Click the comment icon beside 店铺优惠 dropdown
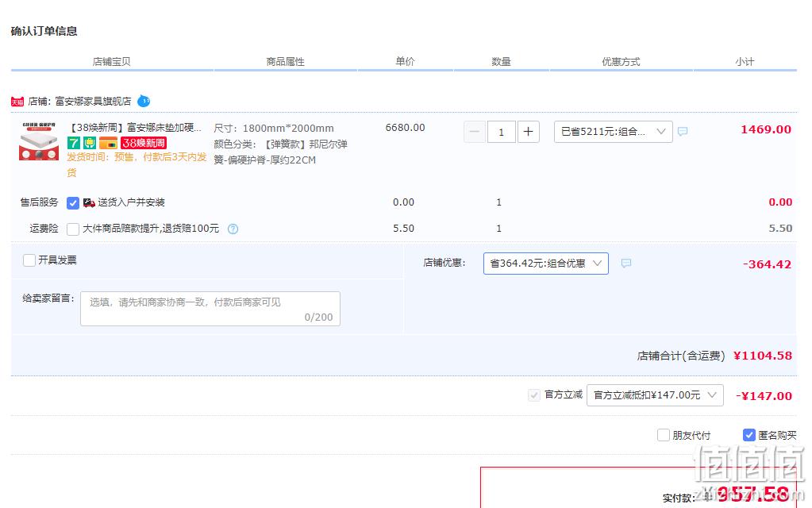Viewport: 812px width, 508px height. (x=626, y=264)
